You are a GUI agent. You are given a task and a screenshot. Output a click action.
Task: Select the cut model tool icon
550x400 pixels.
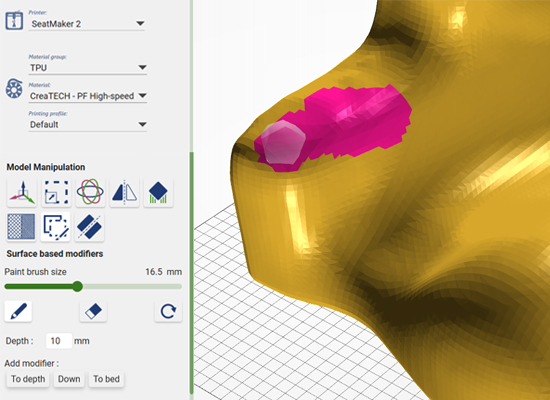pos(89,227)
